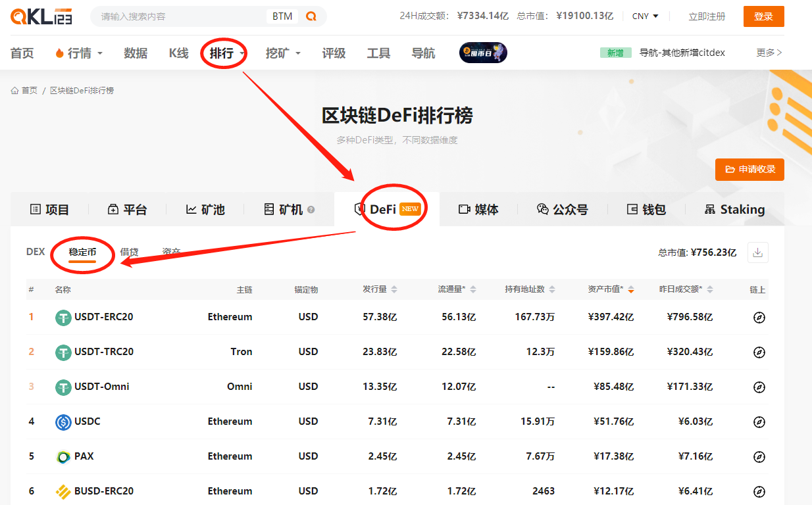Click the USDT-Omni coin icon
Screen dimensions: 812x505
63,387
